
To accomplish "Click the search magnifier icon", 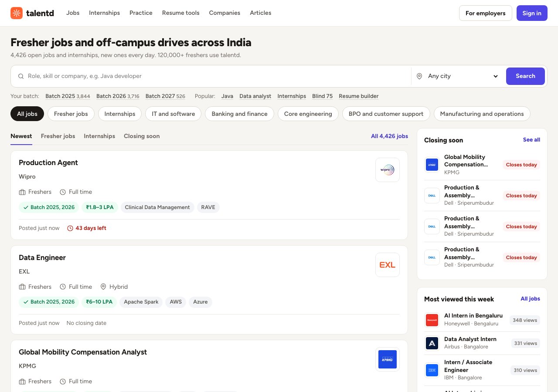I will [21, 76].
